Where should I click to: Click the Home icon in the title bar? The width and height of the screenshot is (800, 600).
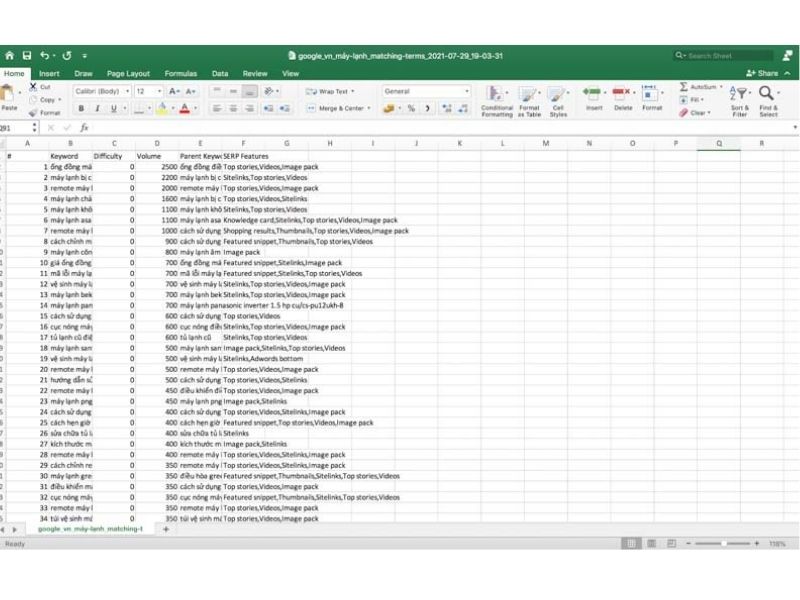point(10,56)
